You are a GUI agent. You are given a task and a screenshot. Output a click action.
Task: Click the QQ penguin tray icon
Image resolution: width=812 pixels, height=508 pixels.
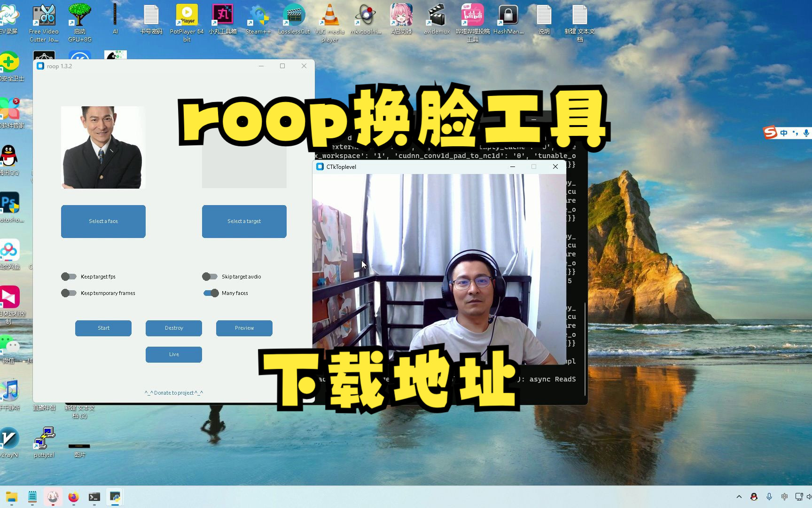(x=754, y=497)
